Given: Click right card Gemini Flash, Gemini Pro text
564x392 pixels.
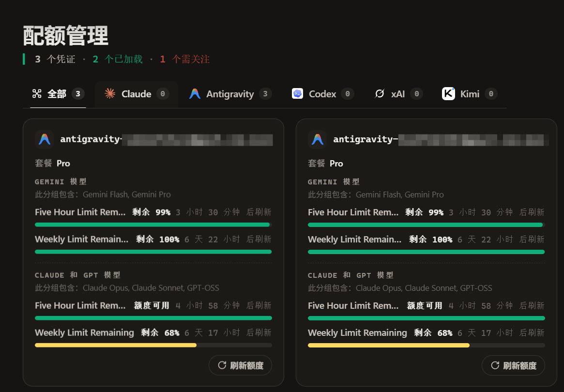Looking at the screenshot, I should [x=399, y=195].
